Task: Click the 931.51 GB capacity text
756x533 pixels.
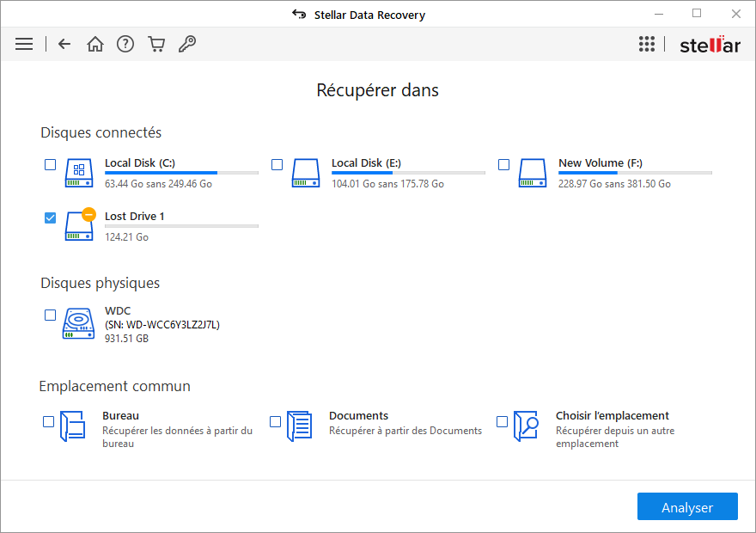Action: 126,339
